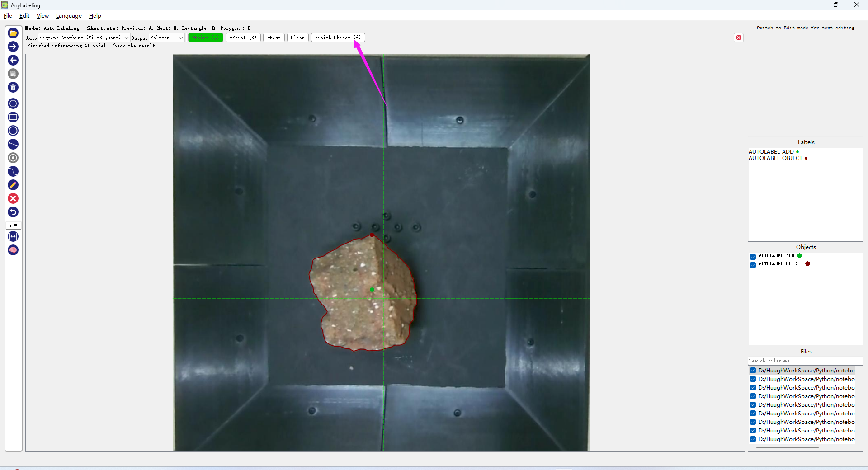The height and width of the screenshot is (470, 868).
Task: Select the Create Polygon hexagon tool
Action: coord(13,103)
